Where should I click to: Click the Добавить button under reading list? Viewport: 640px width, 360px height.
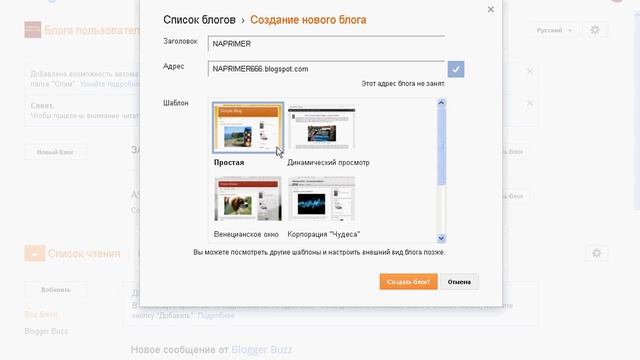(56, 290)
